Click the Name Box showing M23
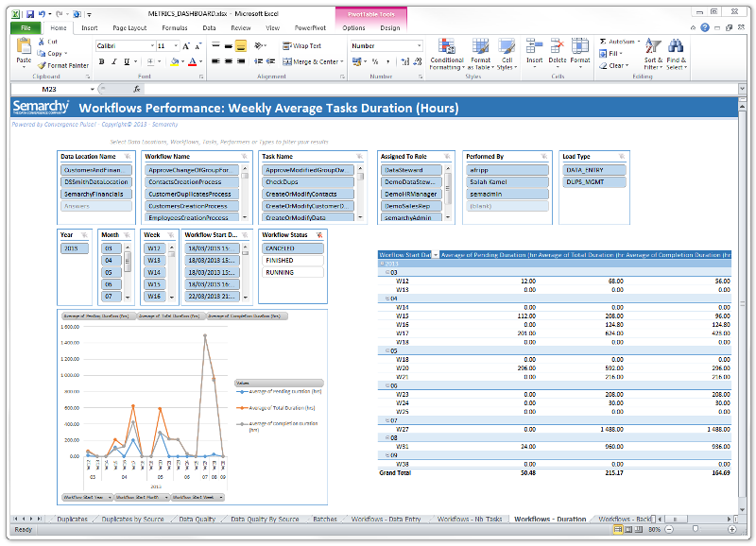This screenshot has width=756, height=546. pyautogui.click(x=49, y=89)
